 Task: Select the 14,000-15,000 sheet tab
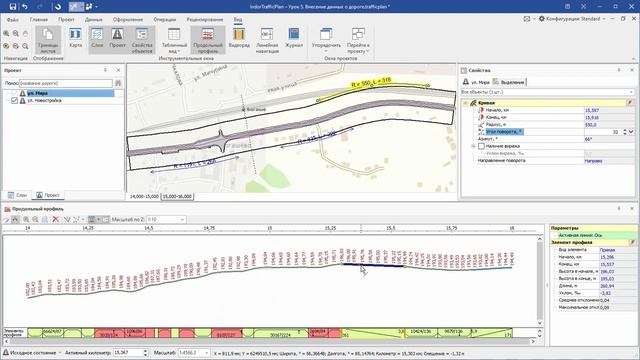(x=144, y=196)
